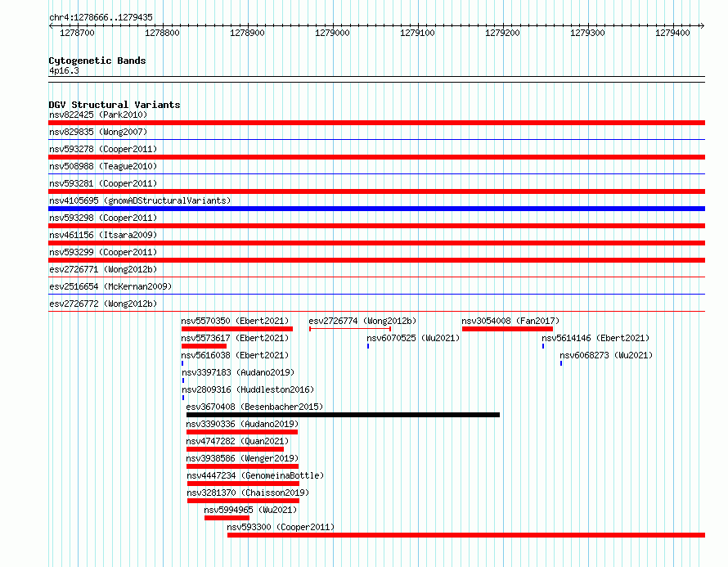Click the black esv3670408 variant bar
This screenshot has height=567, width=728.
coord(343,415)
